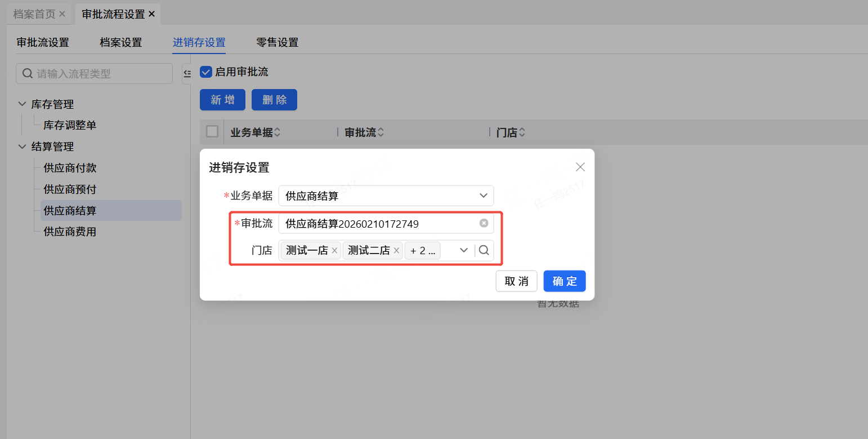Collapse the 结算管理 tree node
This screenshot has width=868, height=439.
22,147
